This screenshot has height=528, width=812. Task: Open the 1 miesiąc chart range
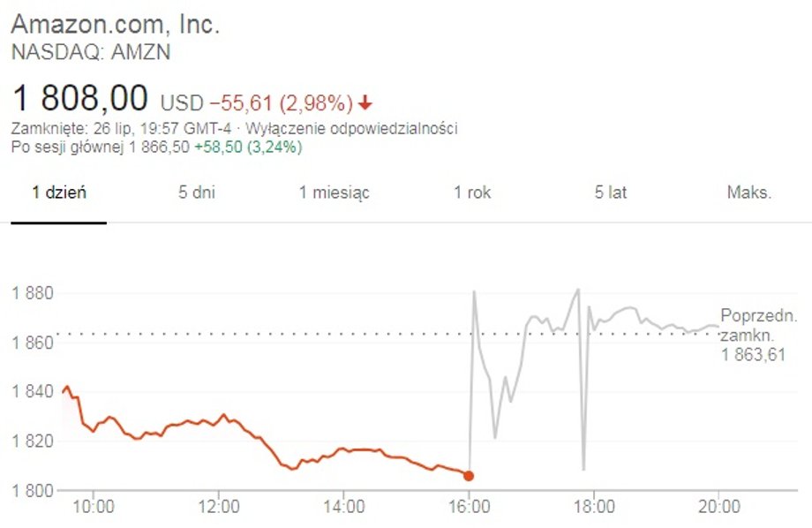334,192
